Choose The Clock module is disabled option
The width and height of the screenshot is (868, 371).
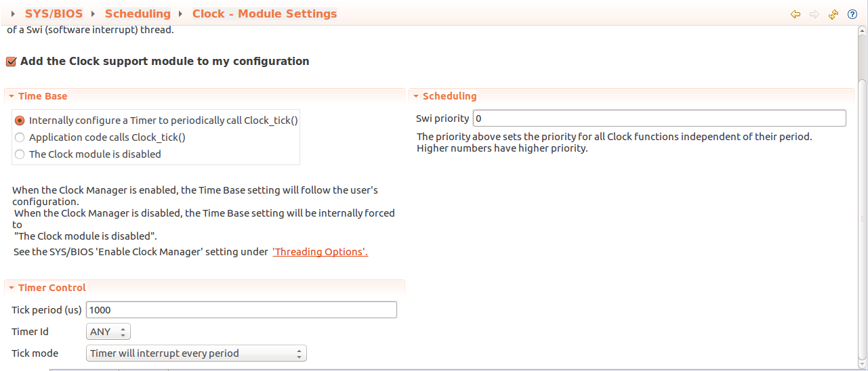(x=20, y=154)
